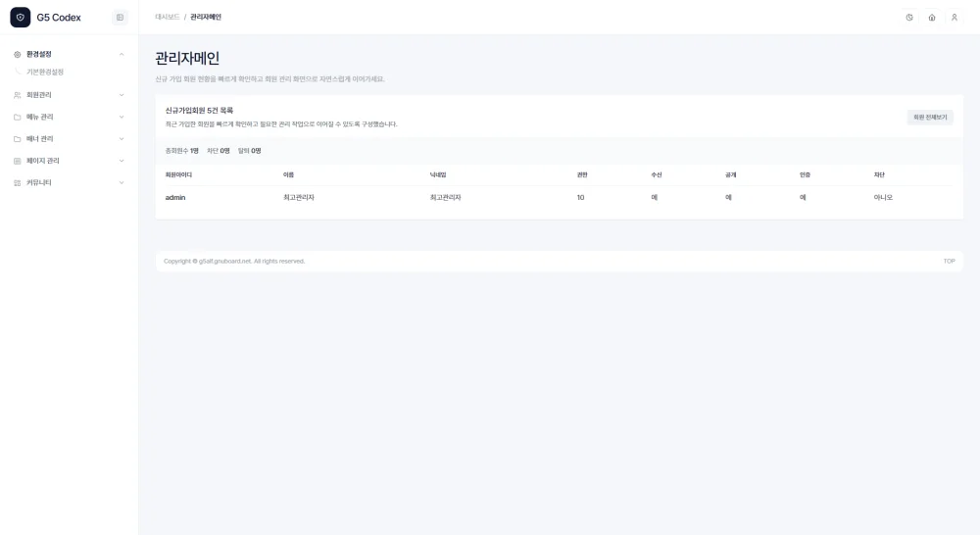Click the folder icon beside 배너 관리

click(17, 139)
